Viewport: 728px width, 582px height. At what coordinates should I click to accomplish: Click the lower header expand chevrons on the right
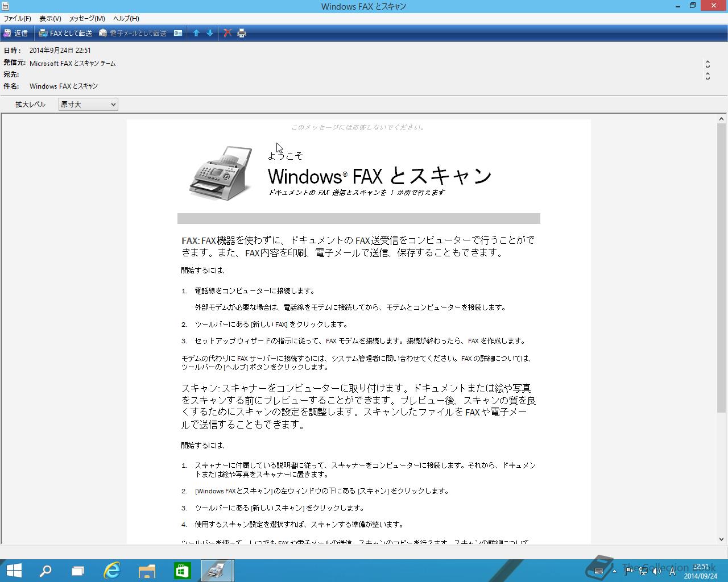708,76
